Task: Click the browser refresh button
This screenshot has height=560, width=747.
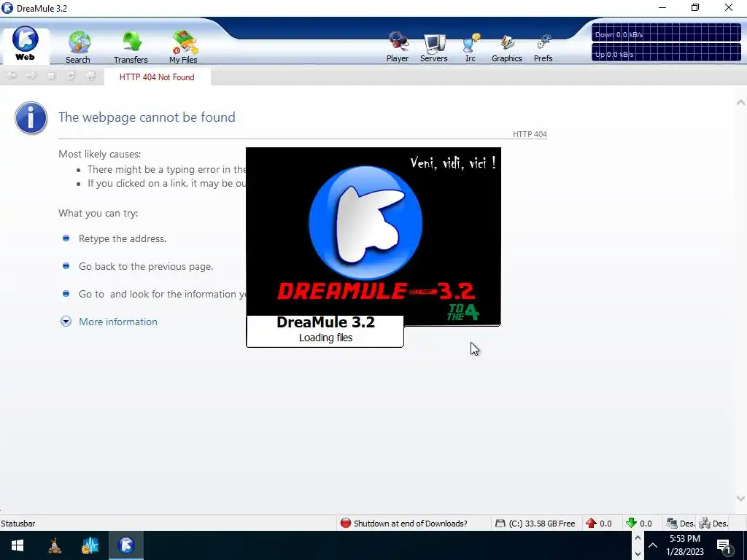Action: 71,76
